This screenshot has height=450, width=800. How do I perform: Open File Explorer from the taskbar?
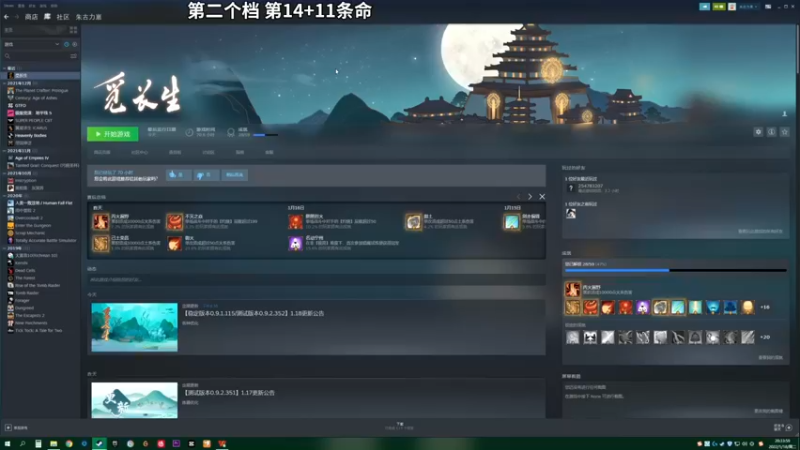click(53, 444)
